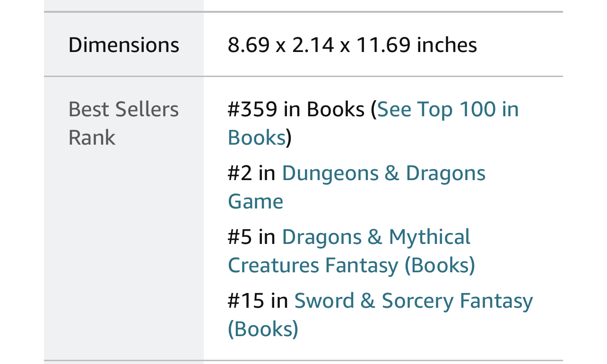Click the Best Sellers Rank label
This screenshot has height=364, width=607.
pyautogui.click(x=124, y=123)
